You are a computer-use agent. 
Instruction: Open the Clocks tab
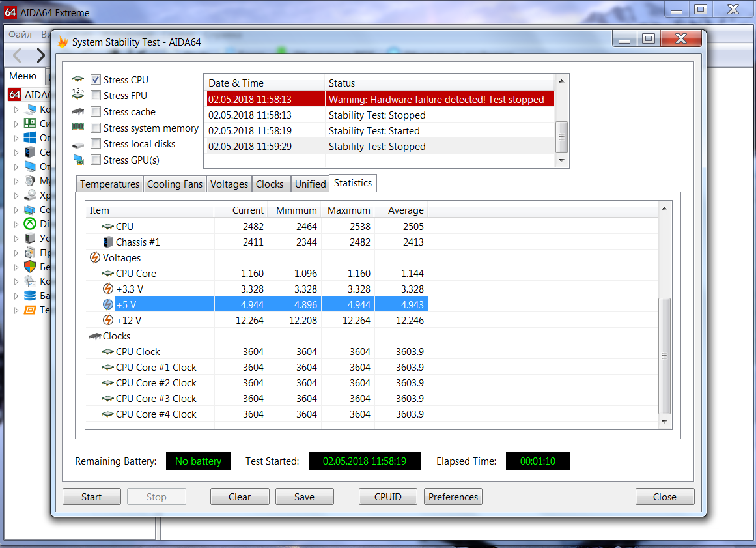pyautogui.click(x=270, y=184)
